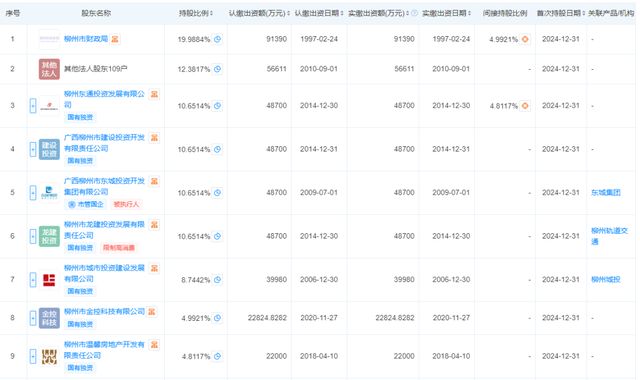Open the chart icon in row 3's 10.6514% cell
The height and width of the screenshot is (380, 640).
[218, 106]
